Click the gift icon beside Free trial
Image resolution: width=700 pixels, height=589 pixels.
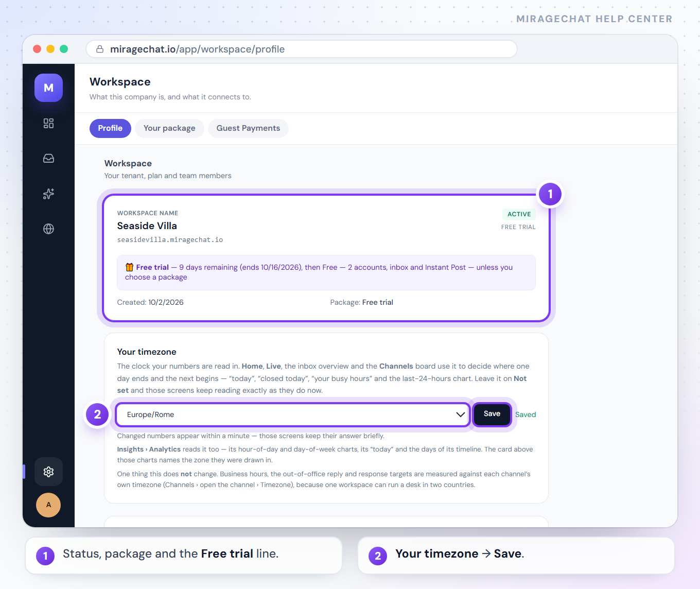pos(129,267)
